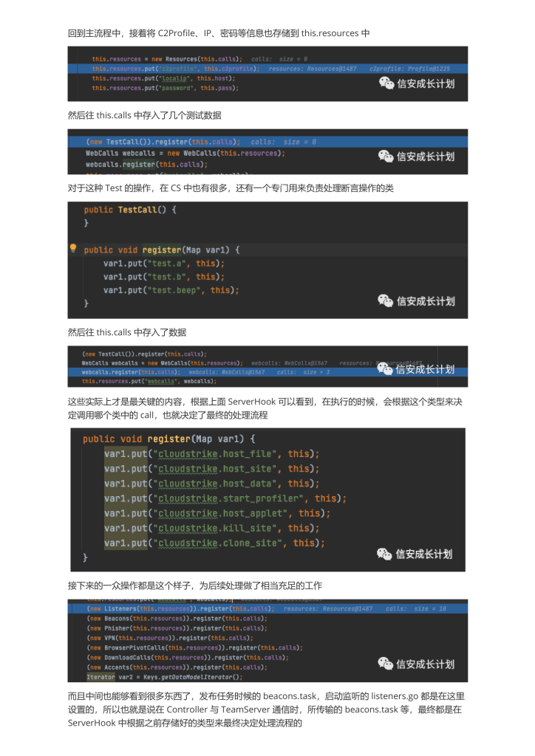Click the "cloudstrike.start_profiler" put line
Image resolution: width=535 pixels, height=756 pixels.
click(x=225, y=498)
